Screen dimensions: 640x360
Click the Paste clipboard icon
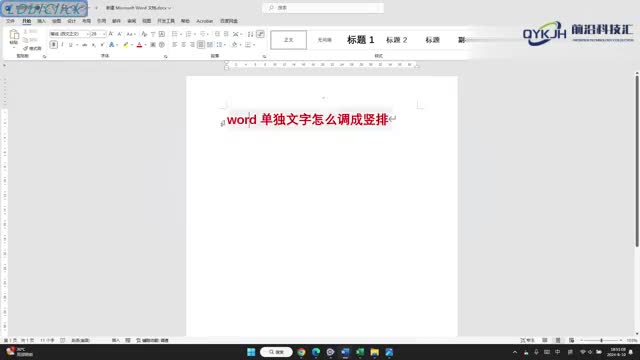coord(14,34)
